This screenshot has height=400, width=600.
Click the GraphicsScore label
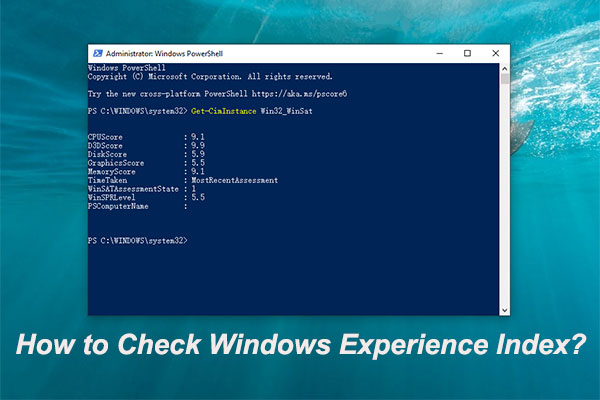[x=116, y=163]
